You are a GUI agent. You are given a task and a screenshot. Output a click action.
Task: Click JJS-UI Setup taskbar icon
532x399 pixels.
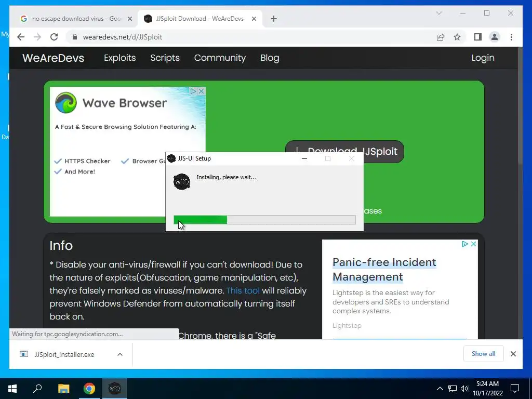click(115, 389)
